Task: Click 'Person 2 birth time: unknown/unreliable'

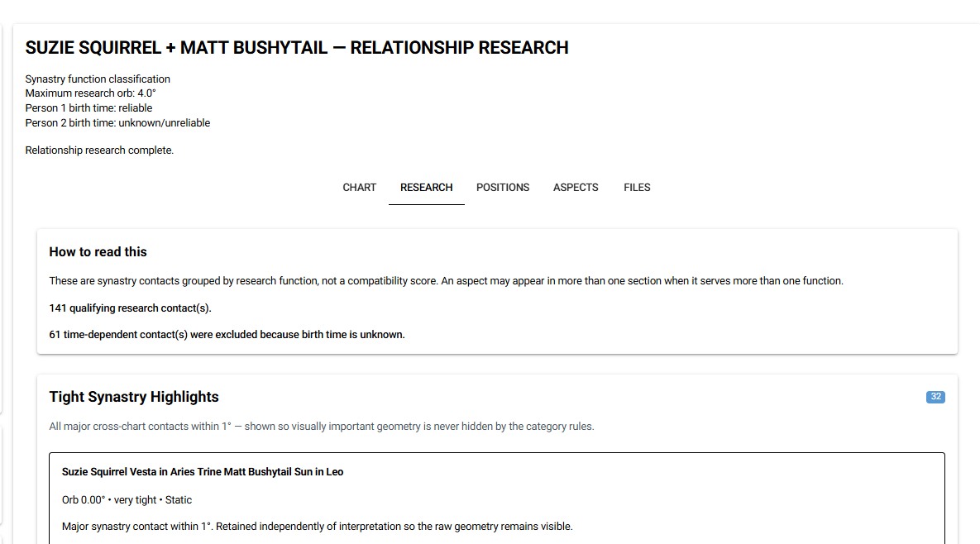Action: (117, 123)
